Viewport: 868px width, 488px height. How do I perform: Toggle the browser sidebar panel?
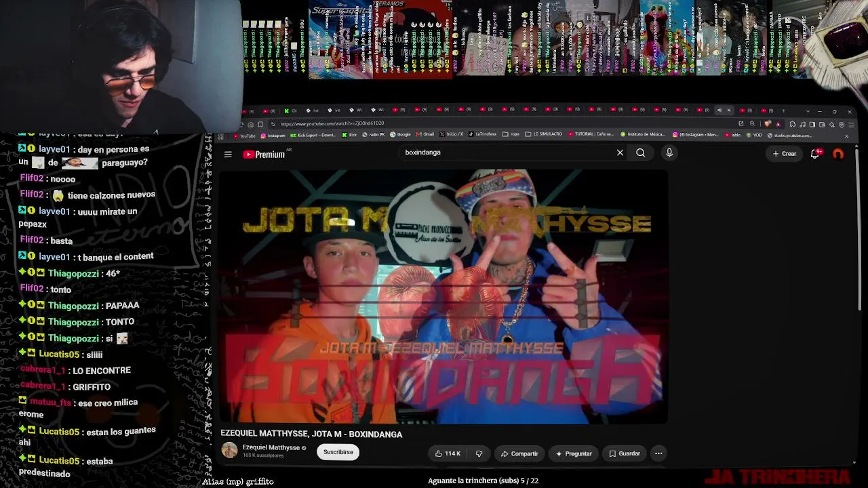coord(812,124)
